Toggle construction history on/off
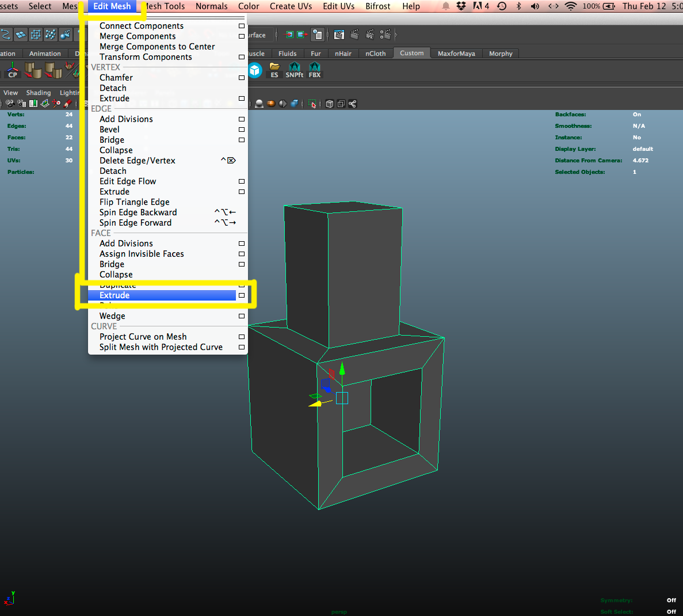The width and height of the screenshot is (683, 616). [x=317, y=35]
